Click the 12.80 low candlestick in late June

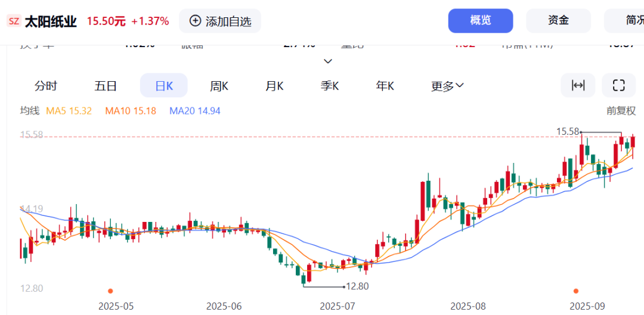[x=304, y=279]
